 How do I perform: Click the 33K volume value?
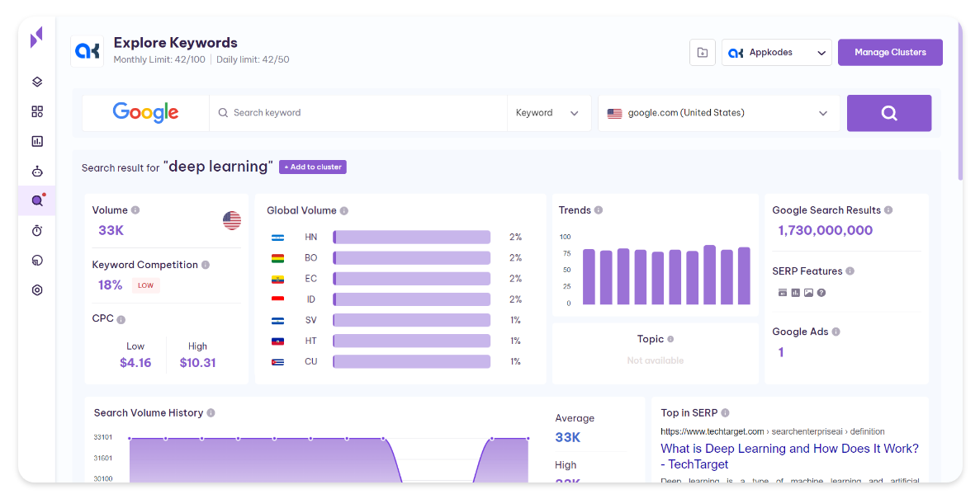tap(111, 230)
